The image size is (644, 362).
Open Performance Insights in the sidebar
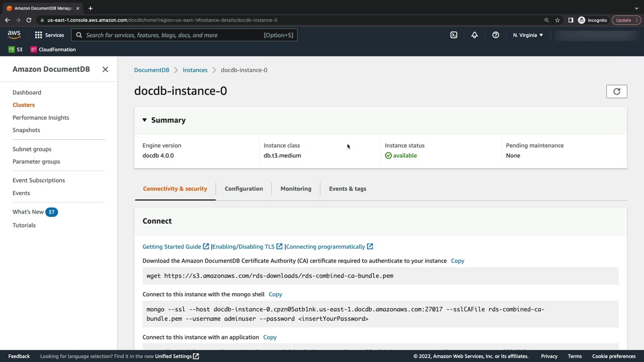(41, 118)
